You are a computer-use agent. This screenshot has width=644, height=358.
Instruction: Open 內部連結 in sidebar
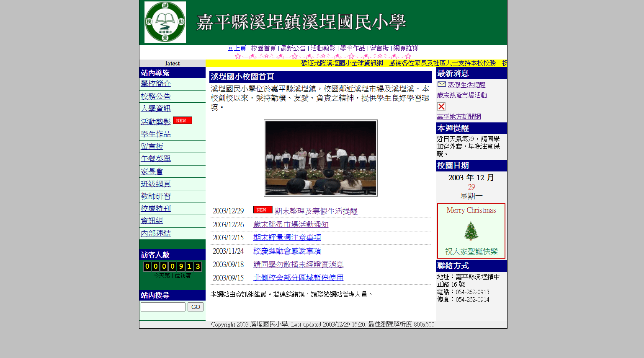[x=156, y=233]
